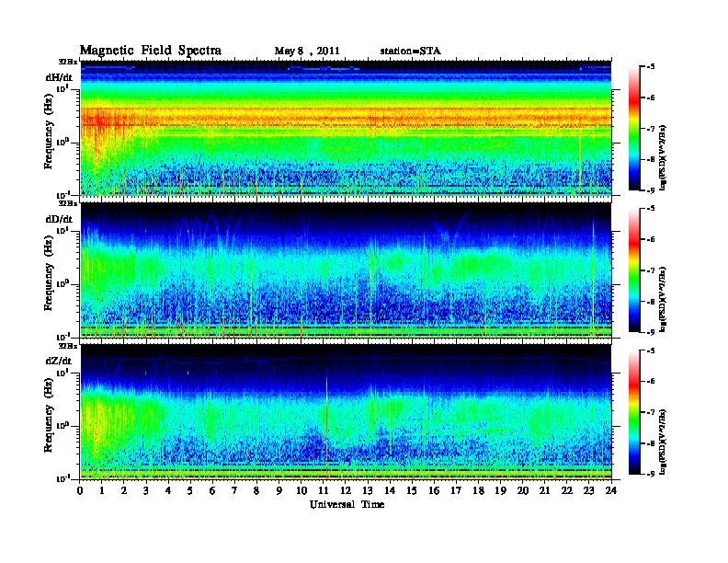The height and width of the screenshot is (563, 728).
Task: Click the hour '5' tick label
Action: click(190, 491)
